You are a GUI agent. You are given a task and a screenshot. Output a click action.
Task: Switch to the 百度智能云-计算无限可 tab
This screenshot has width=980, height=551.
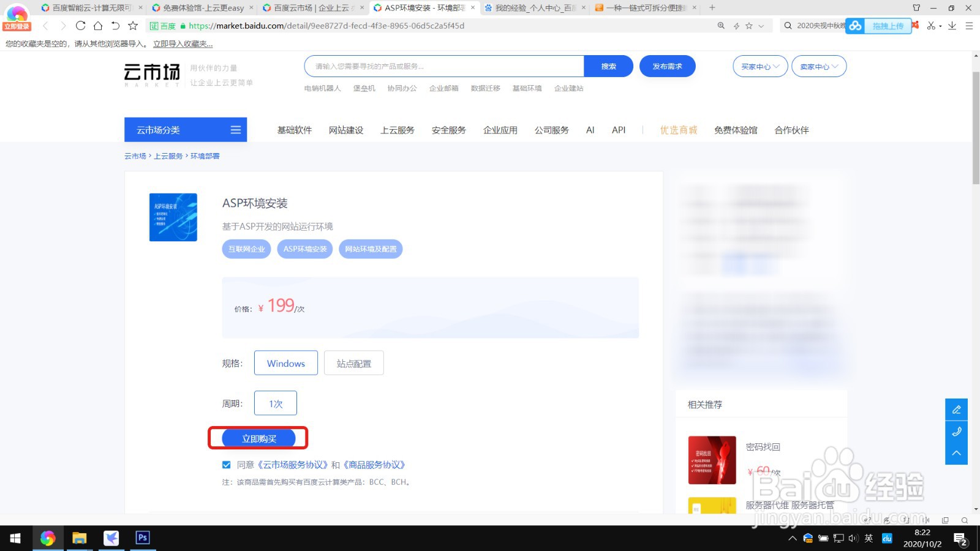coord(91,8)
